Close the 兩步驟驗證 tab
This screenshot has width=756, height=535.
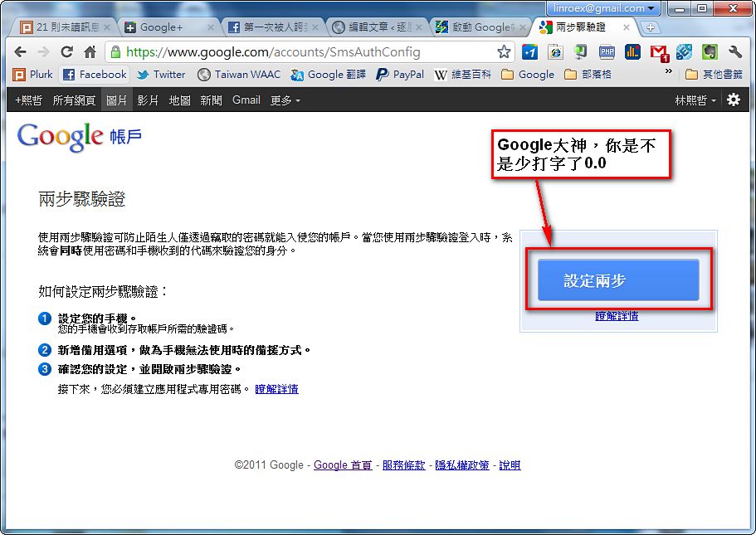626,27
